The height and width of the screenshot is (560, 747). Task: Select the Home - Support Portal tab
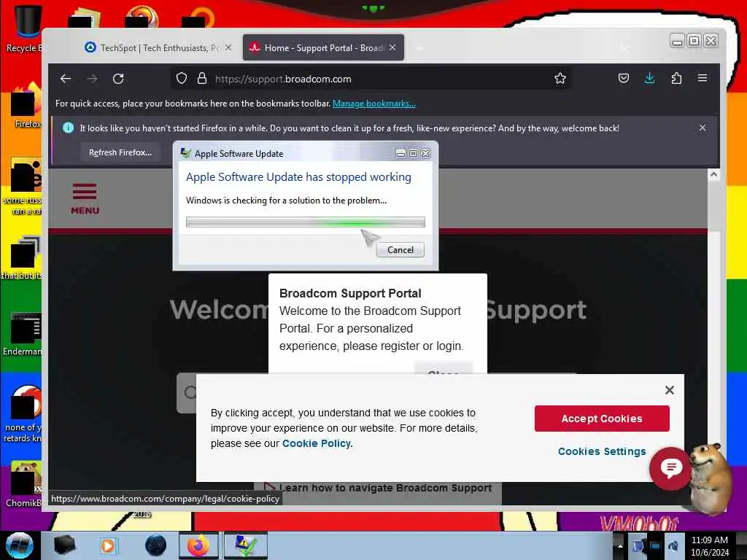(323, 47)
